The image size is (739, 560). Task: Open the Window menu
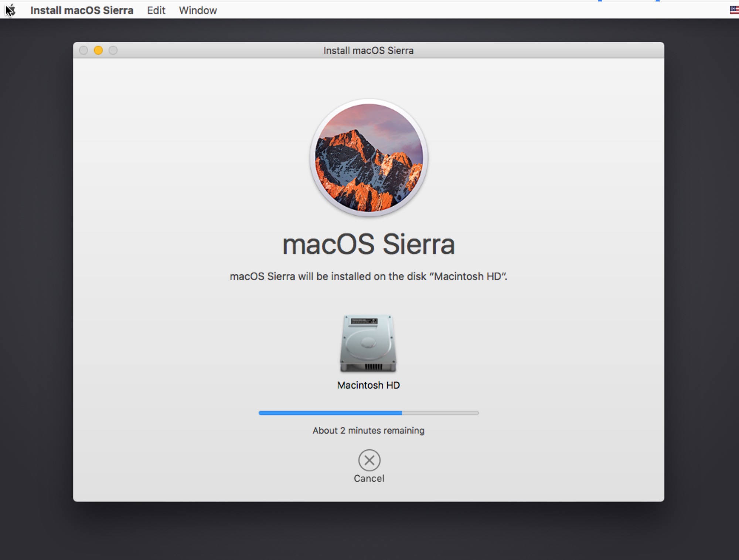tap(198, 10)
